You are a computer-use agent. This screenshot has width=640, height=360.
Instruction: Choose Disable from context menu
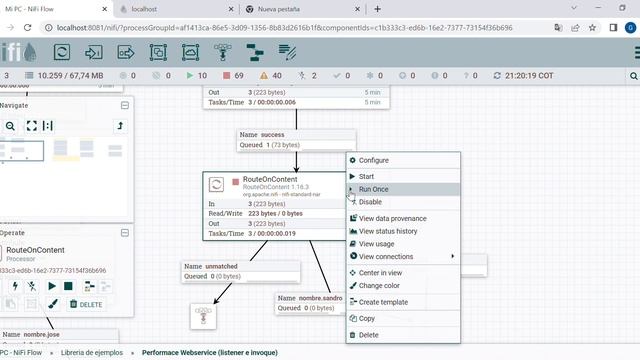[x=403, y=202]
